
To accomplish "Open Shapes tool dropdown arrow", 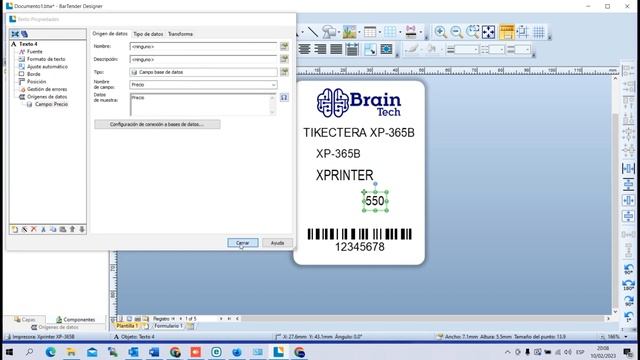I will 339,32.
